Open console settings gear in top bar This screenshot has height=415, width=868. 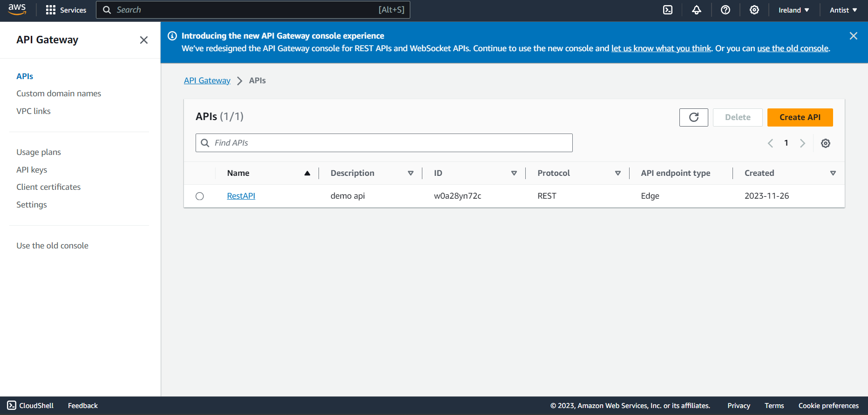[x=754, y=10]
